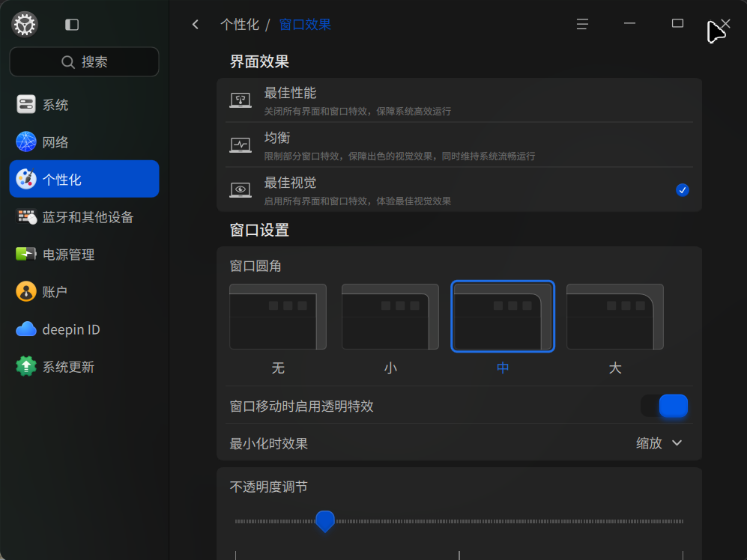Image resolution: width=747 pixels, height=560 pixels.
Task: Click the 系统 sidebar icon
Action: (26, 104)
